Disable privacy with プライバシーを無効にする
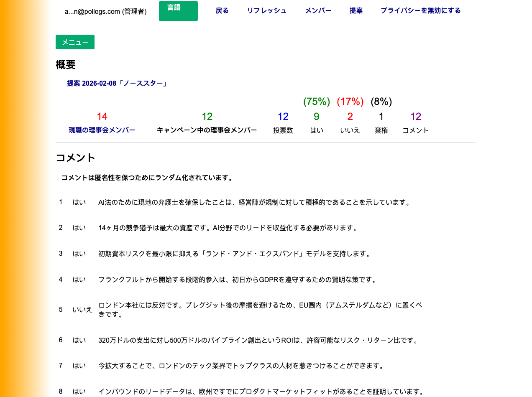 420,11
